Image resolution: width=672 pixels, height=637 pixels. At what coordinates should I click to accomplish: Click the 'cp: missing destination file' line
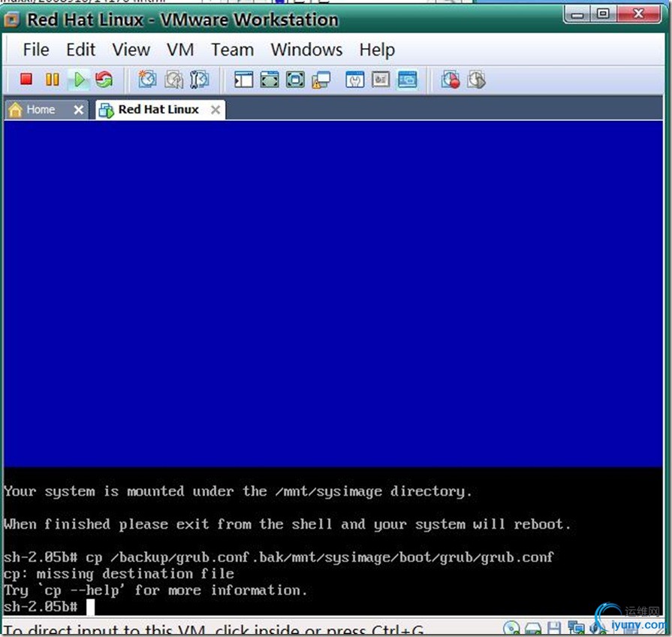click(119, 574)
